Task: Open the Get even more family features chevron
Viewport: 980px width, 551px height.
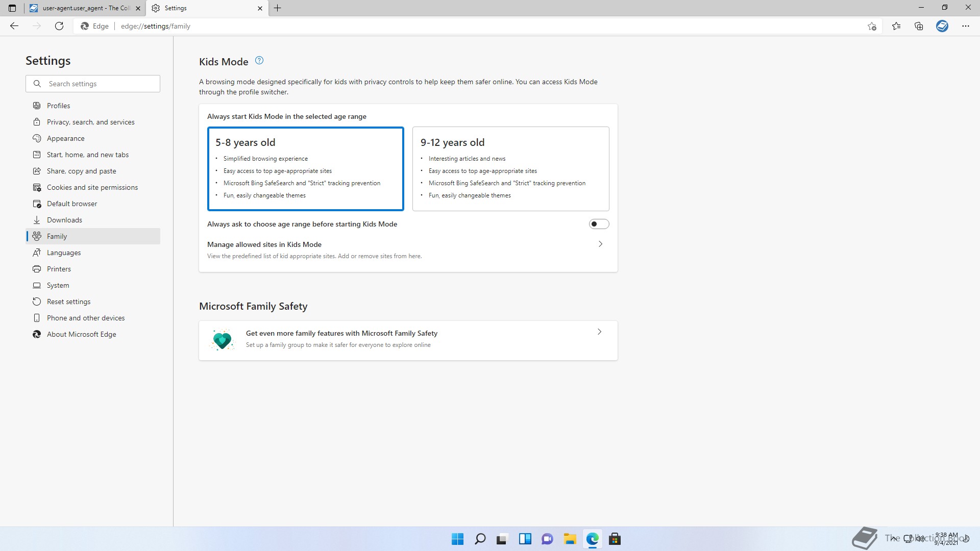Action: tap(599, 332)
